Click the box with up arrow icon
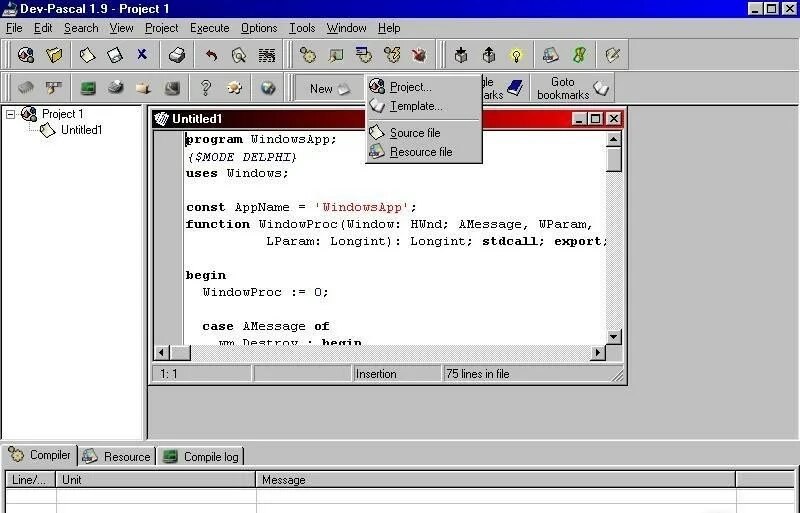The width and height of the screenshot is (800, 513). pyautogui.click(x=489, y=55)
